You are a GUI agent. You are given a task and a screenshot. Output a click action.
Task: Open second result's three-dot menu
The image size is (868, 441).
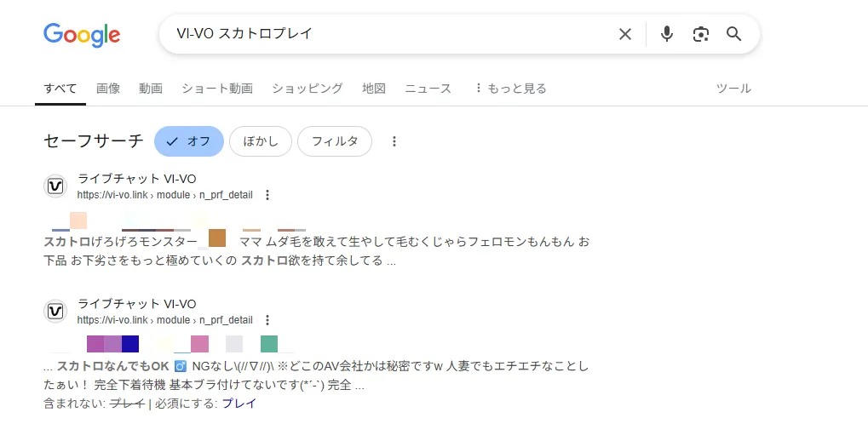[267, 320]
